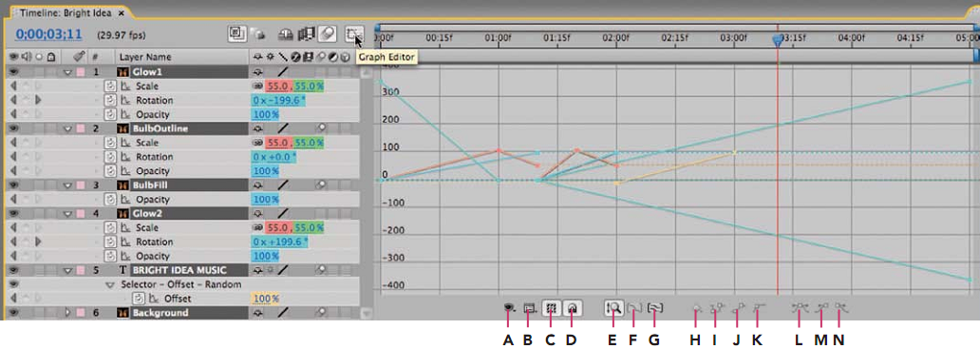Toggle stopwatch for BulbOutline Rotation
Image resolution: width=980 pixels, height=349 pixels.
point(110,157)
